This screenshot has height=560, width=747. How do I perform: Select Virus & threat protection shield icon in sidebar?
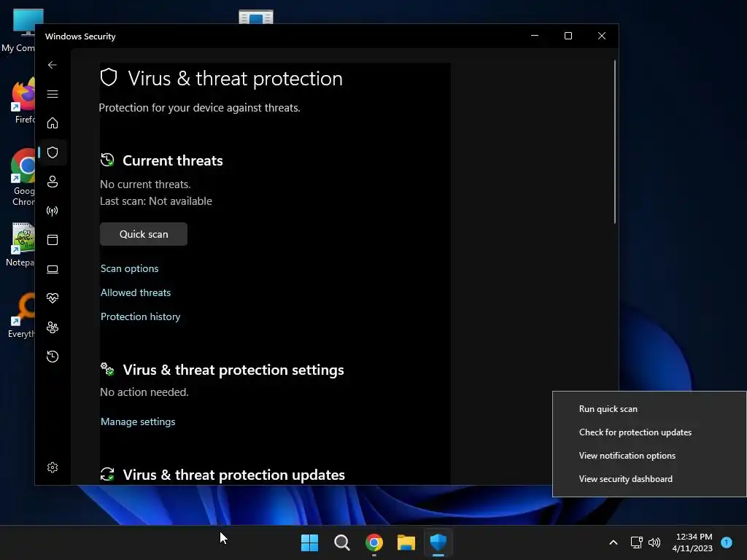(x=53, y=152)
